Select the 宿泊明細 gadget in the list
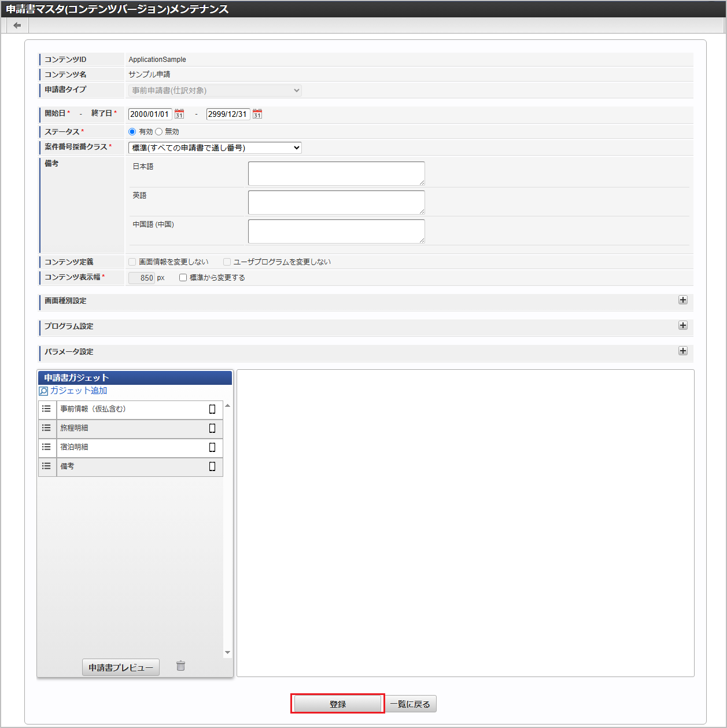Viewport: 727px width, 728px height. point(116,447)
